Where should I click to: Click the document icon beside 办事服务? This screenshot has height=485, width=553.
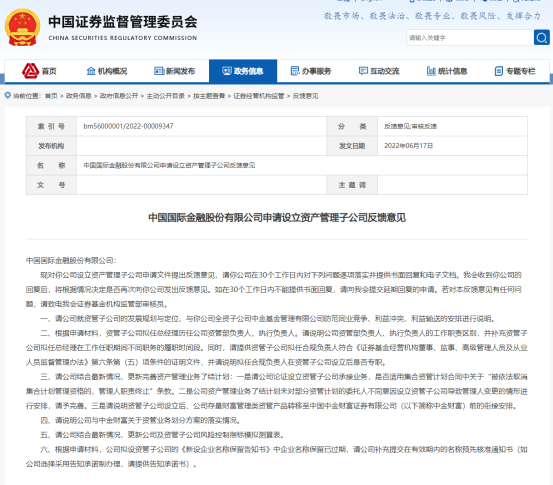coord(295,71)
